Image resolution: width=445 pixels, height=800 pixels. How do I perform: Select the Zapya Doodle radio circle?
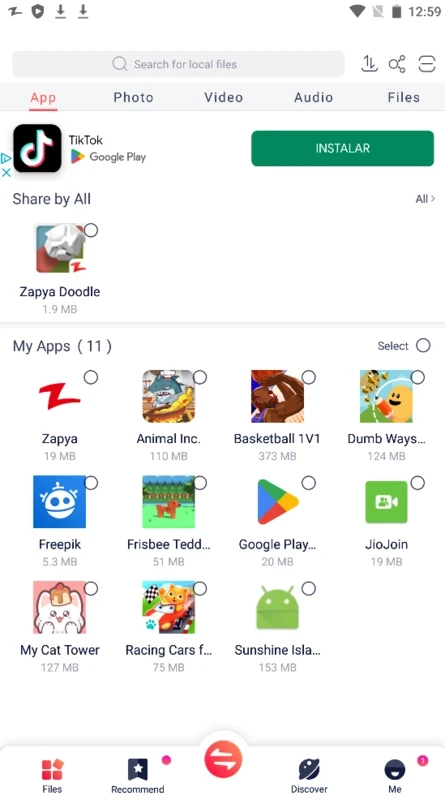tap(91, 230)
